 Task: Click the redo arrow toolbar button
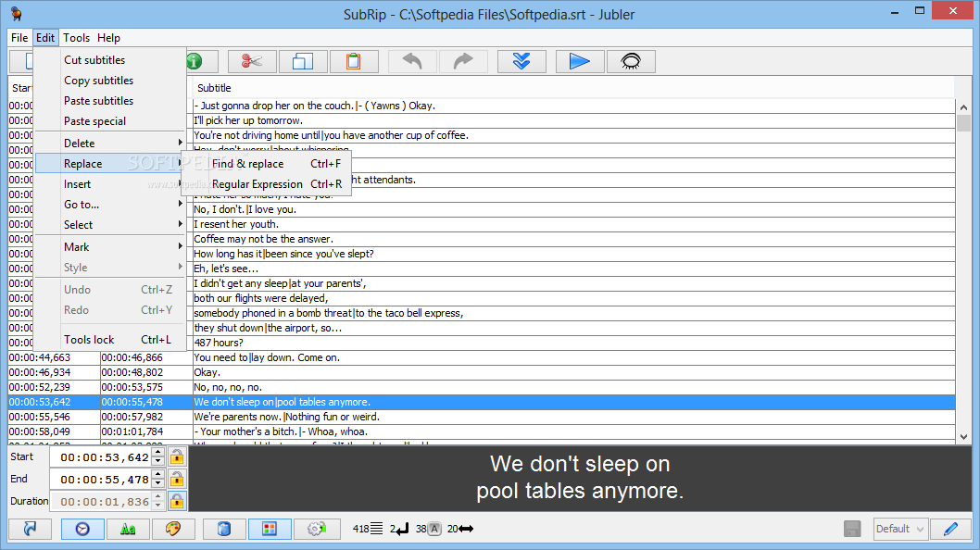(463, 61)
